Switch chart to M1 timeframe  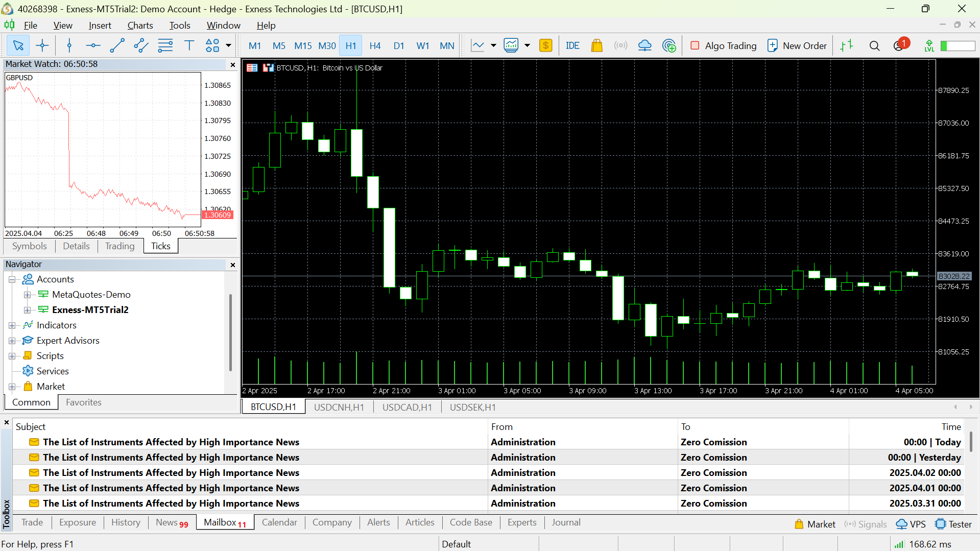point(254,46)
